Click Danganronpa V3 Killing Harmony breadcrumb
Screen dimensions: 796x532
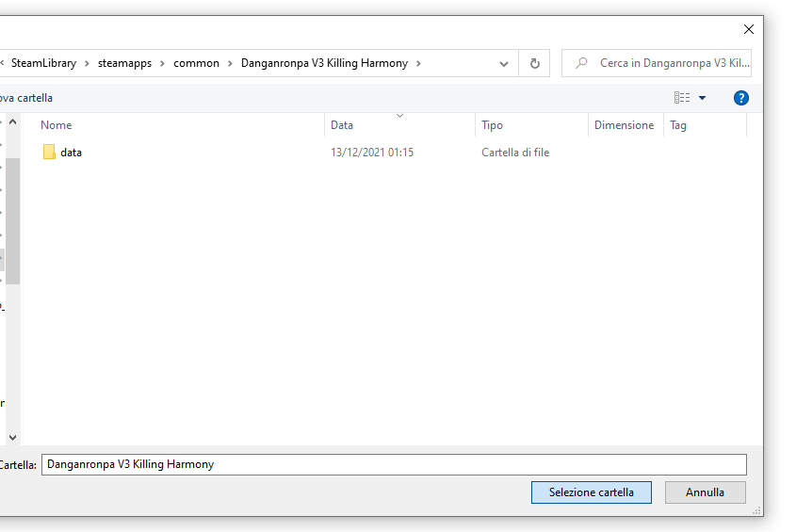pyautogui.click(x=324, y=63)
